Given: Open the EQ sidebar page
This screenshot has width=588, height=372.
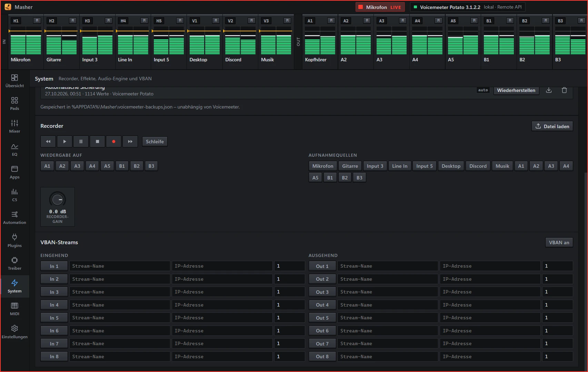Looking at the screenshot, I should [x=14, y=149].
